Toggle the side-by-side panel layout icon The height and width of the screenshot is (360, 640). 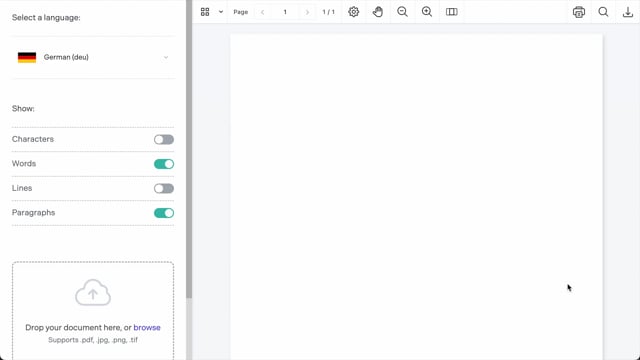pyautogui.click(x=451, y=12)
